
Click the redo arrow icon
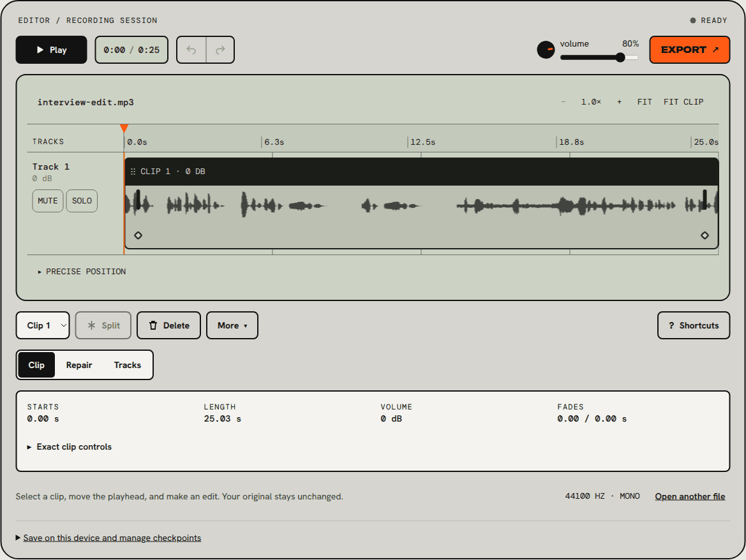pos(220,50)
